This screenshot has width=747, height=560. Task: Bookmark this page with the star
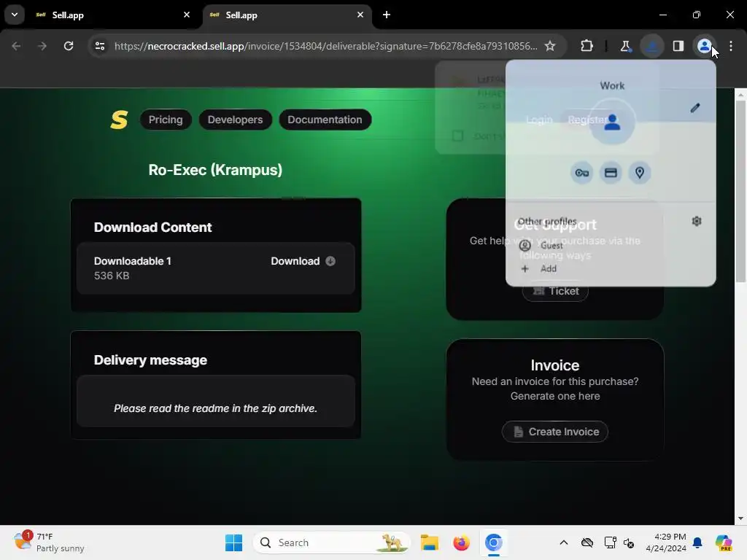point(550,46)
